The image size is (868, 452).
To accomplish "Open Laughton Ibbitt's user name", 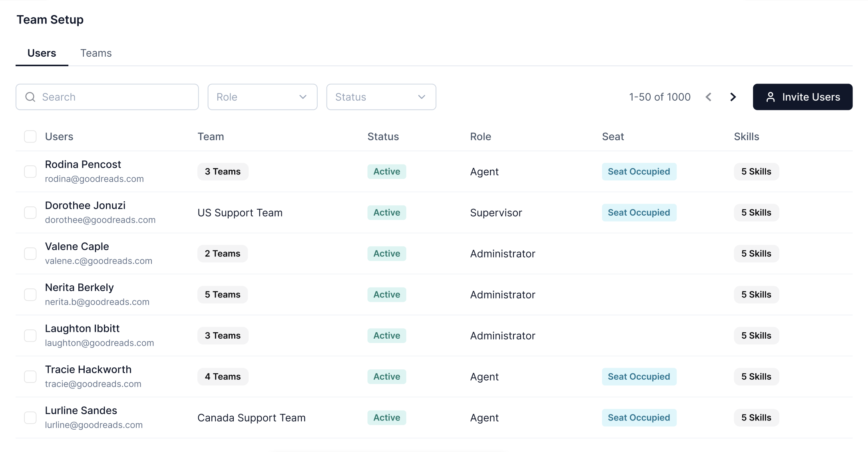I will pyautogui.click(x=82, y=329).
